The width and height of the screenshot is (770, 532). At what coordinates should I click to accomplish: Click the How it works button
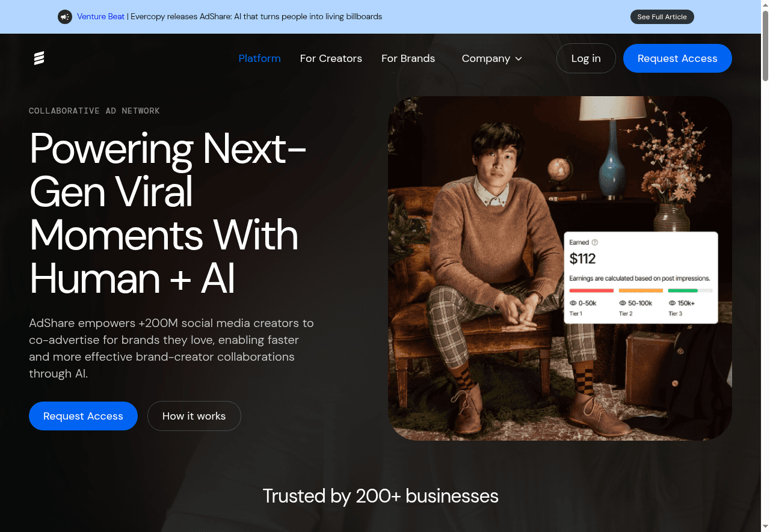tap(194, 416)
